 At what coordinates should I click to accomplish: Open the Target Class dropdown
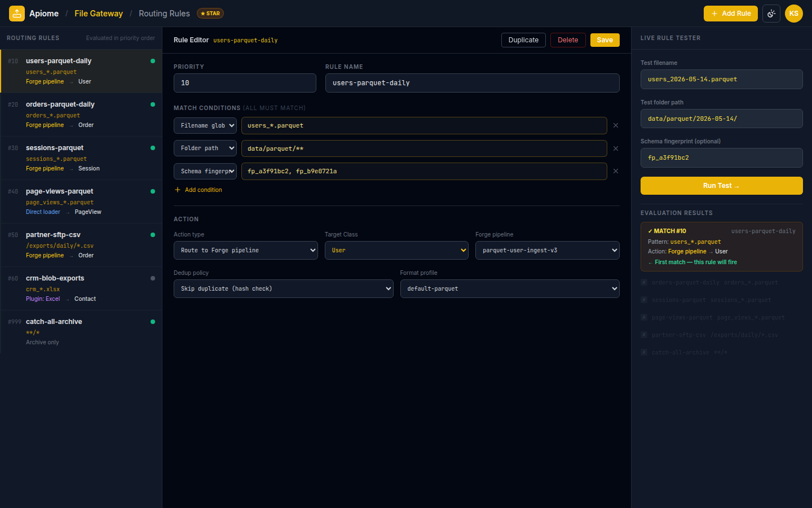coord(396,250)
